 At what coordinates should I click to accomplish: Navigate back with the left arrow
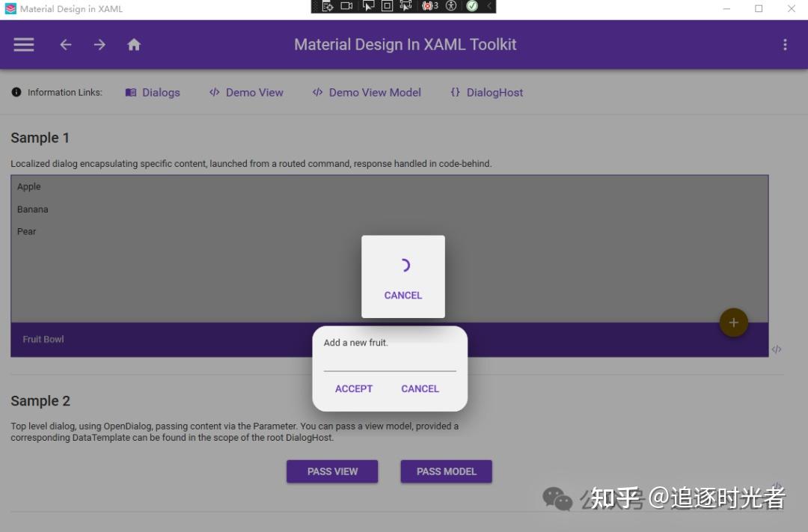pyautogui.click(x=65, y=44)
